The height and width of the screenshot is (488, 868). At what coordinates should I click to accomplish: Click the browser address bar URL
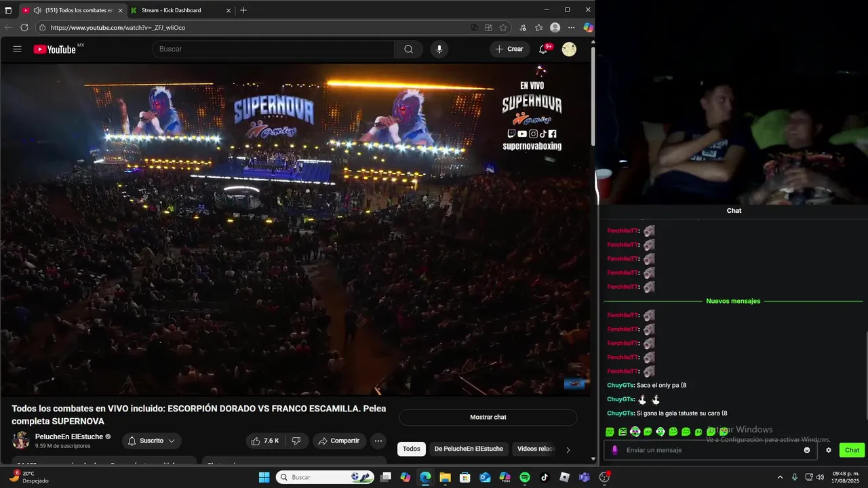point(118,28)
